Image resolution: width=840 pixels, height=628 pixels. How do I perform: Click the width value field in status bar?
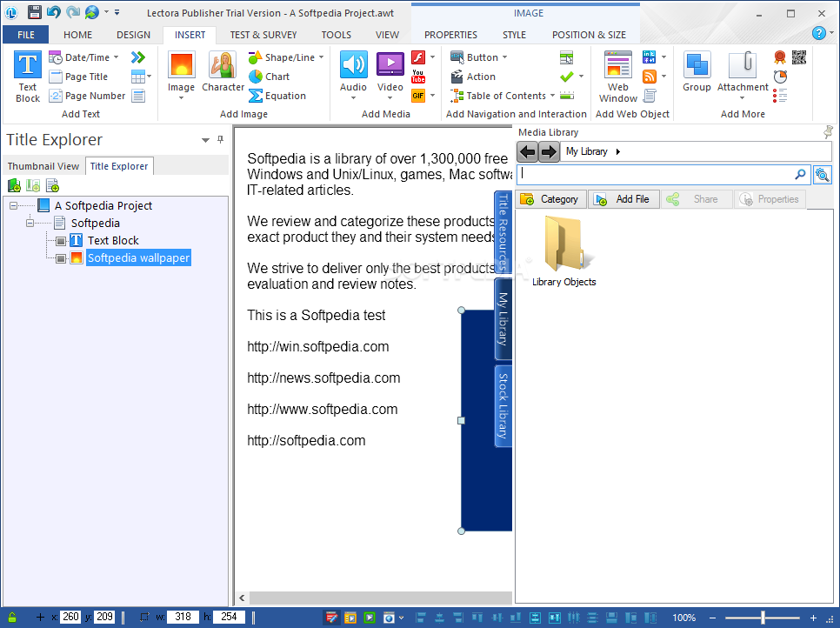[x=183, y=617]
